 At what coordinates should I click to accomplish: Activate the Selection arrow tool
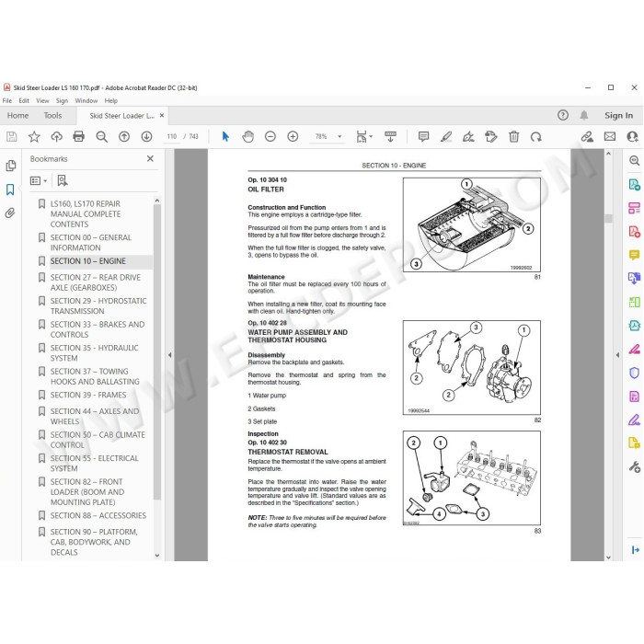(225, 136)
